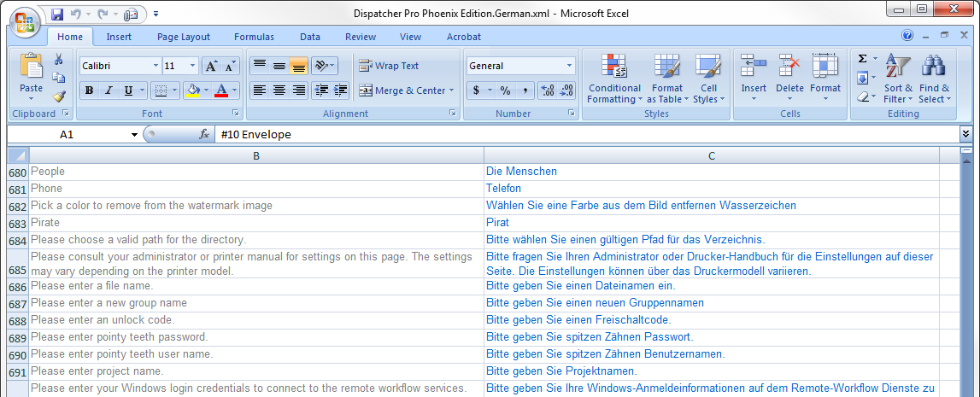Align text left
Screen dimensions: 980x397
pyautogui.click(x=259, y=90)
